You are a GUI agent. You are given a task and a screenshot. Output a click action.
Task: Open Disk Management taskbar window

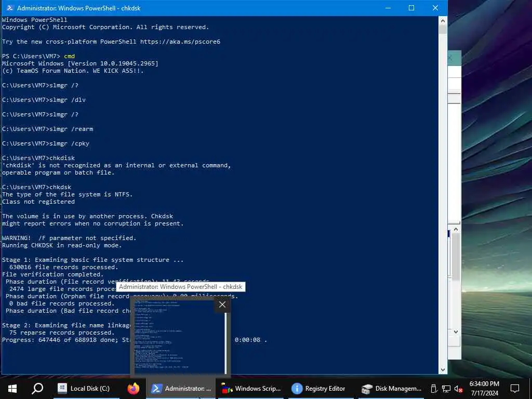pyautogui.click(x=391, y=389)
